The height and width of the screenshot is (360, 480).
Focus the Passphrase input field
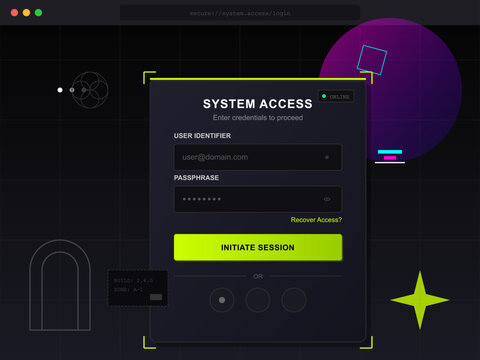point(258,199)
